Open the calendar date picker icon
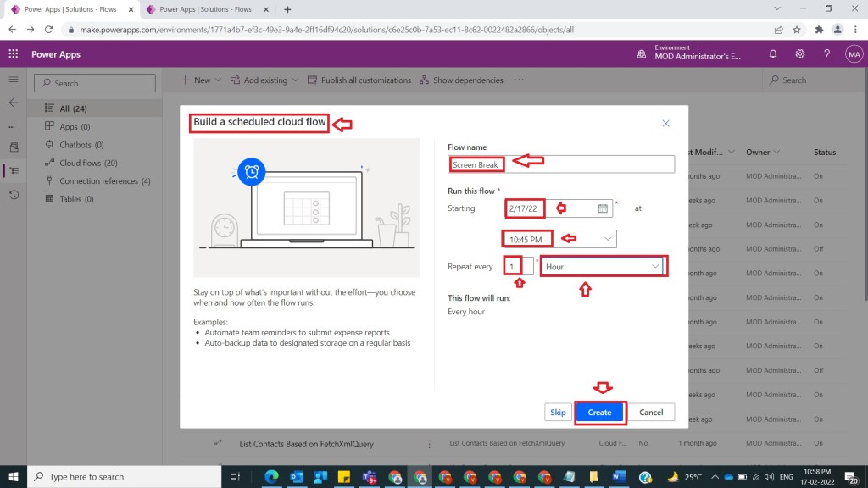This screenshot has width=868, height=488. click(603, 208)
